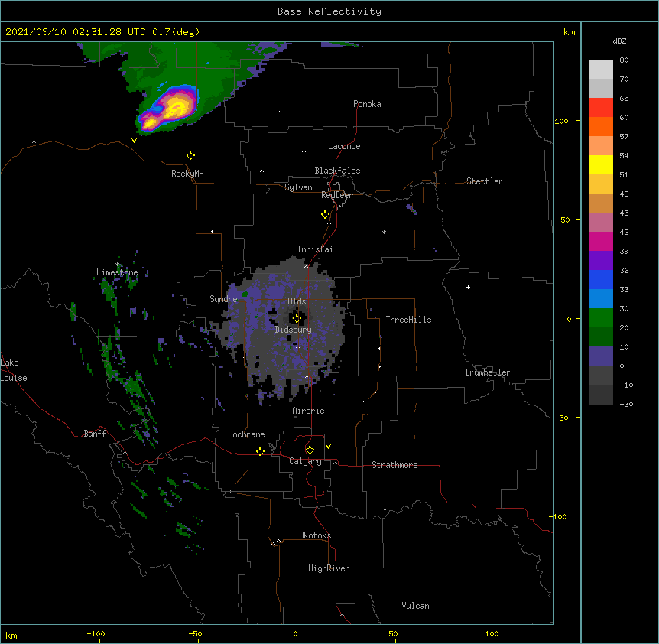Click the magenta 42 dBZ legend swatch
Image resolution: width=659 pixels, height=644 pixels.
(x=601, y=241)
